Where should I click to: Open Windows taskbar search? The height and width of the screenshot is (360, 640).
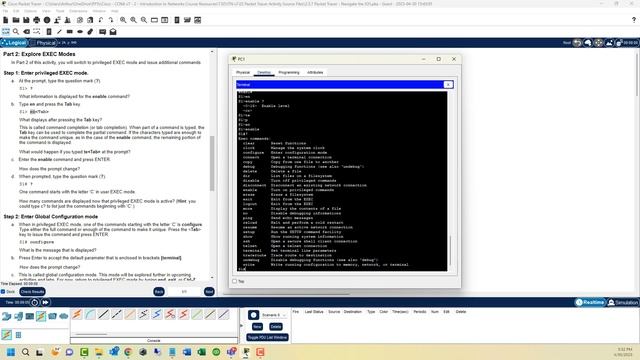[25, 352]
